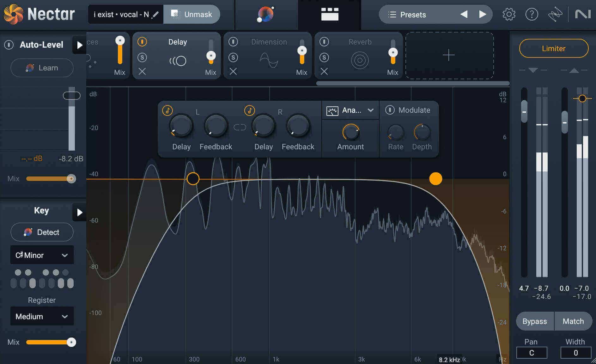The image size is (596, 364).
Task: Click the Detect key button
Action: [x=42, y=232]
